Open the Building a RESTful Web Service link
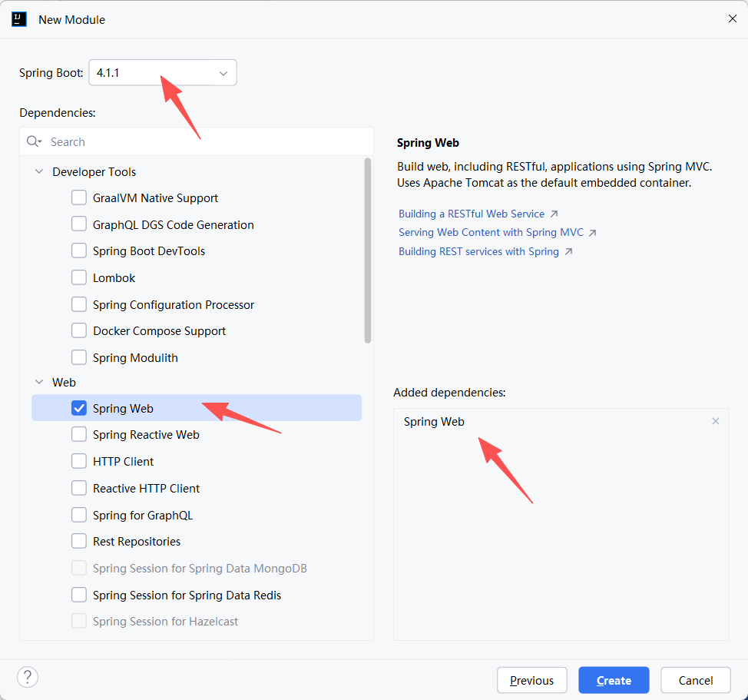Viewport: 748px width, 700px height. pos(472,214)
